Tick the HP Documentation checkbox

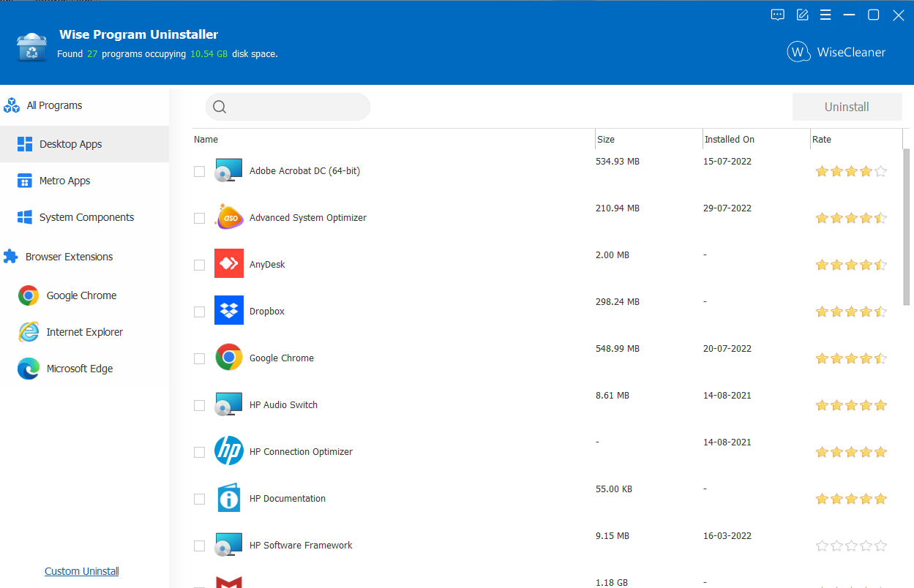click(199, 499)
